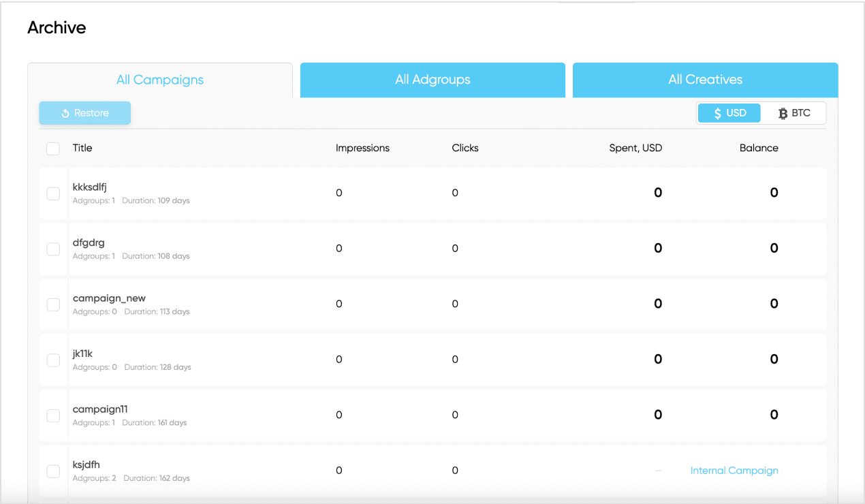Select the dfgdrg campaign checkbox
This screenshot has height=504, width=865.
(53, 249)
